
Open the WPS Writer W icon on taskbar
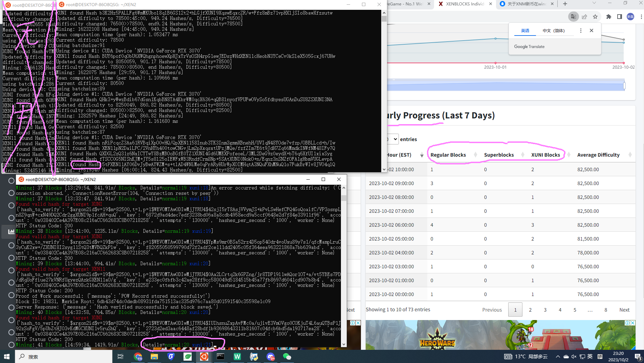[x=237, y=357]
